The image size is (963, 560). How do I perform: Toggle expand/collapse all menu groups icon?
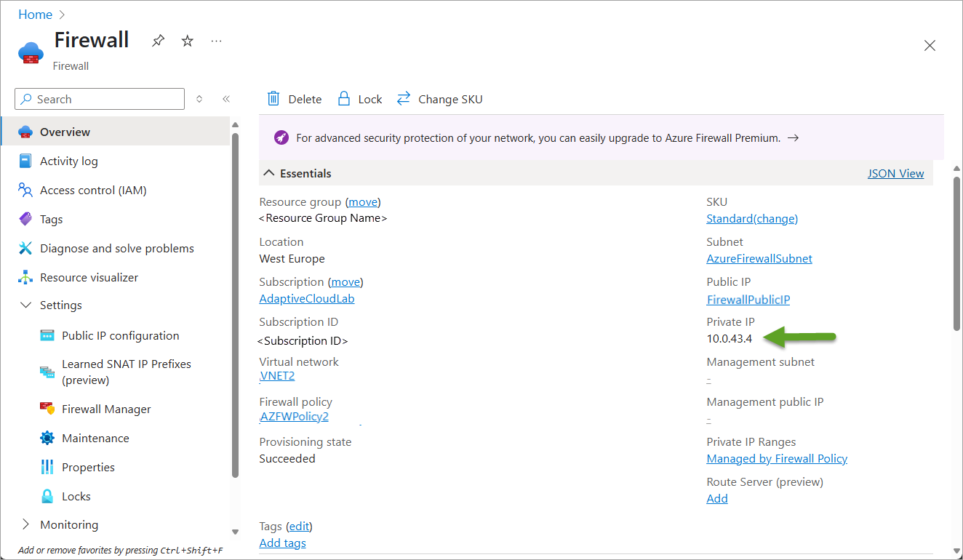tap(199, 99)
